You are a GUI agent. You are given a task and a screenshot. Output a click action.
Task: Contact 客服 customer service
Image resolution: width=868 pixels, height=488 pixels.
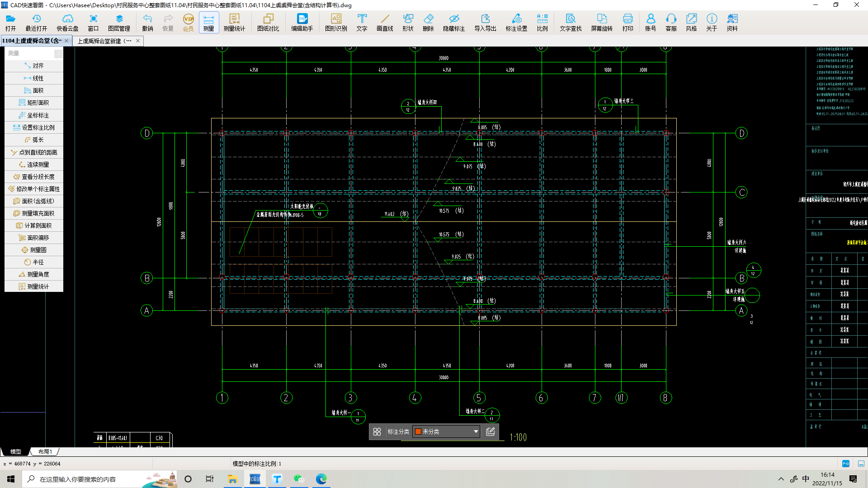point(671,22)
